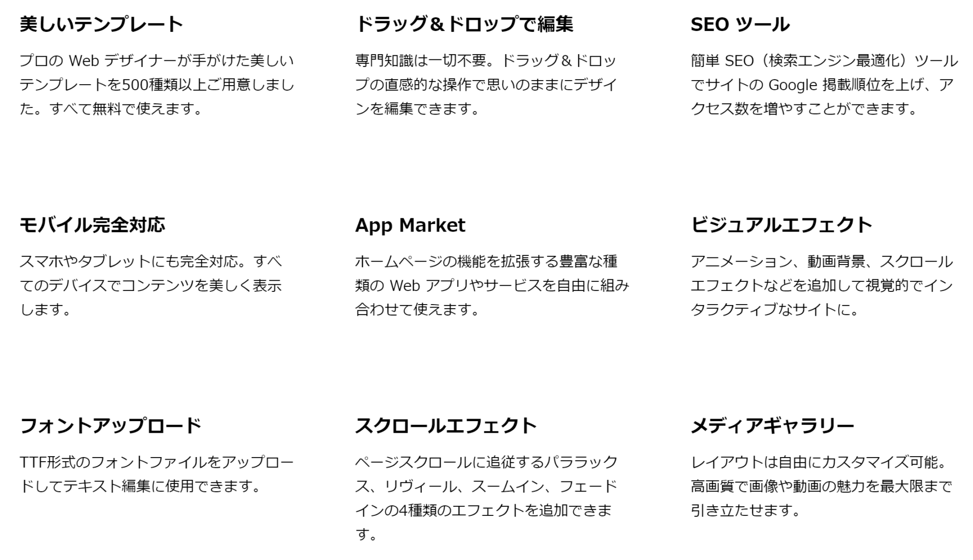973x560 pixels.
Task: Open the App Market heading
Action: 410,225
